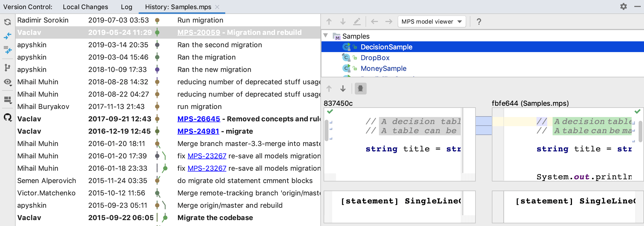Click the layout icon in left sidebar
This screenshot has height=226, width=644.
[8, 100]
